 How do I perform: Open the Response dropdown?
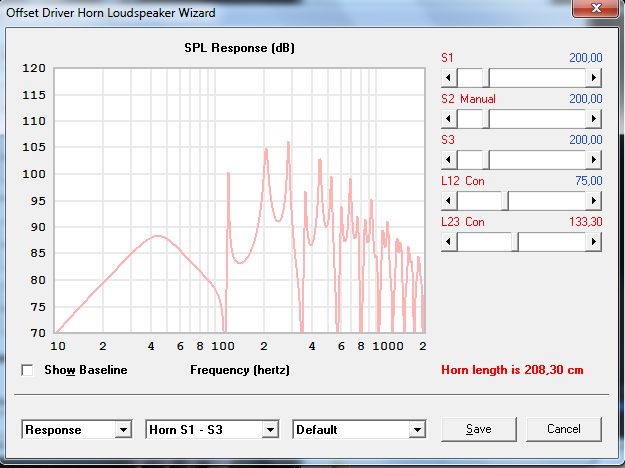tap(77, 430)
